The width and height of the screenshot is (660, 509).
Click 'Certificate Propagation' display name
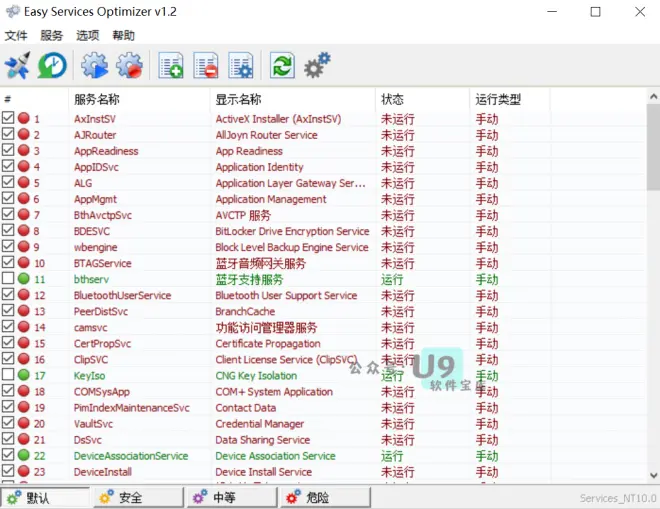tap(268, 344)
